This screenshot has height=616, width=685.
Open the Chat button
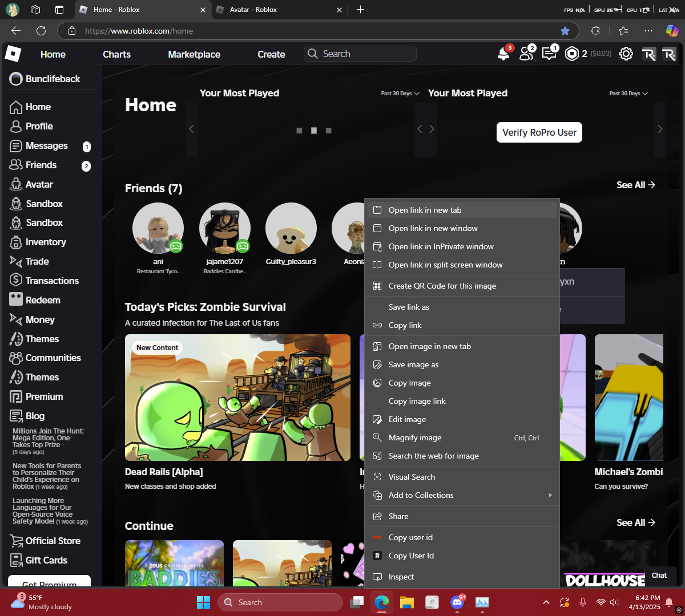click(x=659, y=576)
